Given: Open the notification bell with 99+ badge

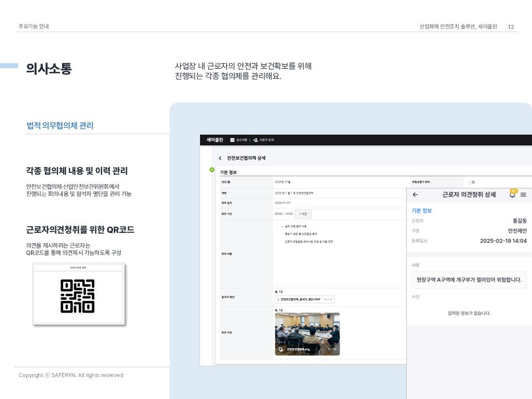Looking at the screenshot, I should (x=512, y=195).
